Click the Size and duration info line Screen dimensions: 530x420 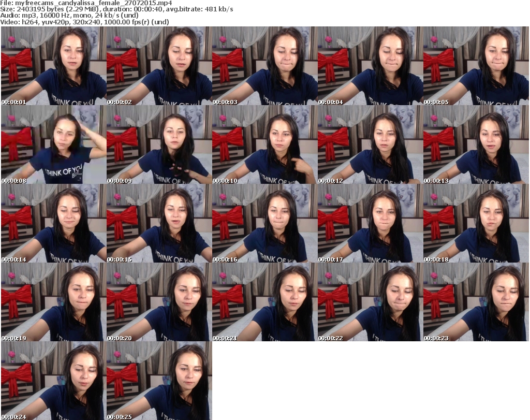click(x=116, y=9)
